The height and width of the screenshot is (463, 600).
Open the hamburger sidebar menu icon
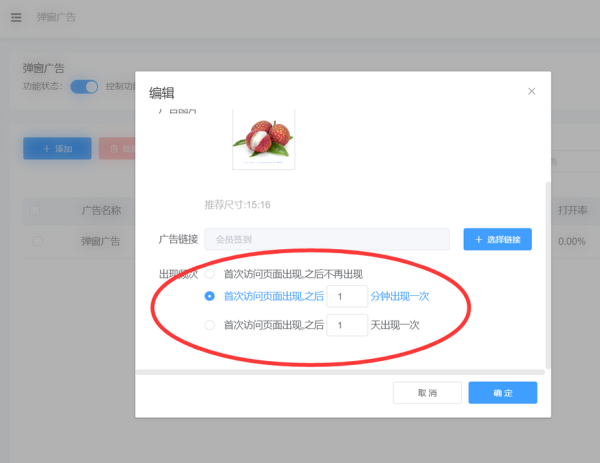point(16,17)
